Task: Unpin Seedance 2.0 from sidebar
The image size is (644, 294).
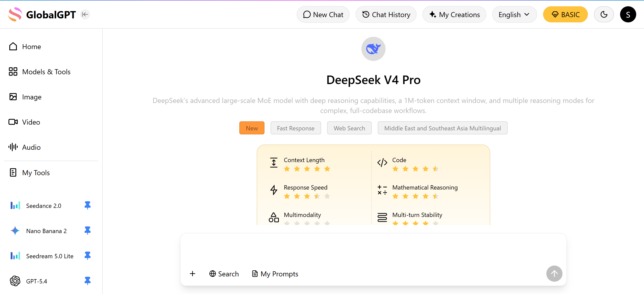Action: [x=87, y=205]
